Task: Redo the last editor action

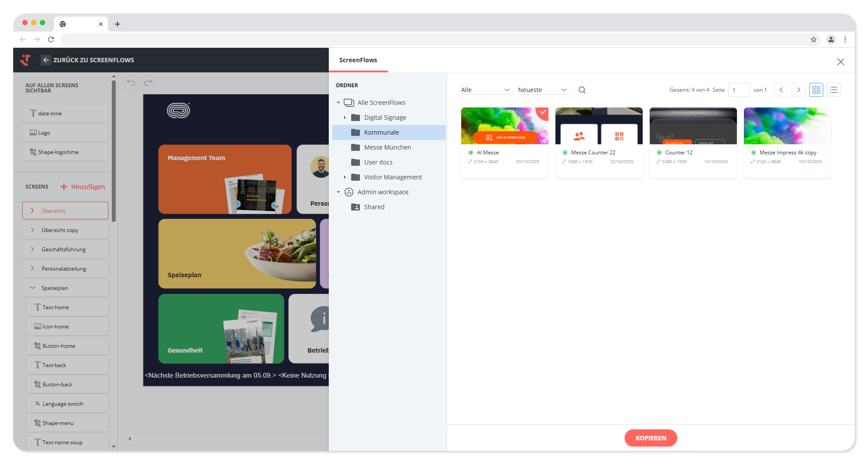Action: tap(148, 83)
